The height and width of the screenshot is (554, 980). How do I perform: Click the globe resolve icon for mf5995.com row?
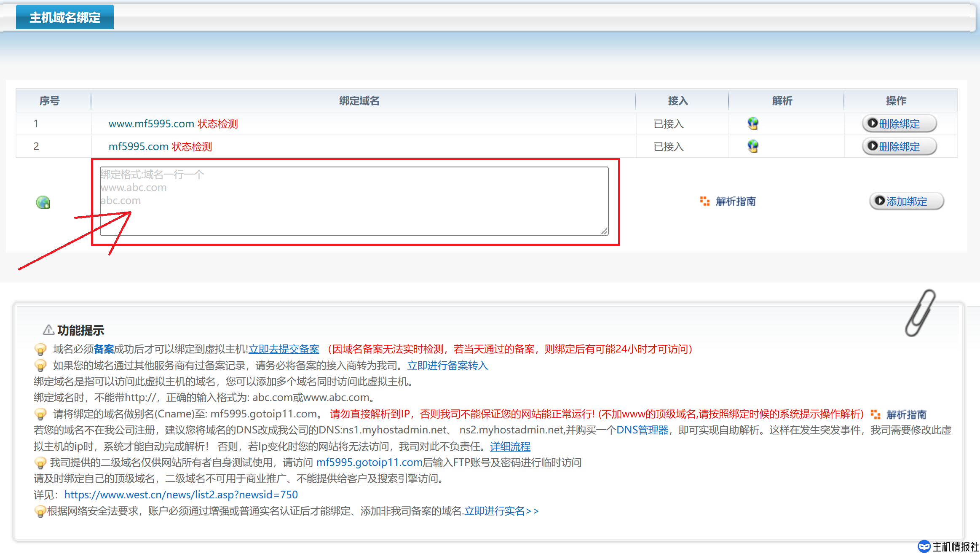point(752,146)
